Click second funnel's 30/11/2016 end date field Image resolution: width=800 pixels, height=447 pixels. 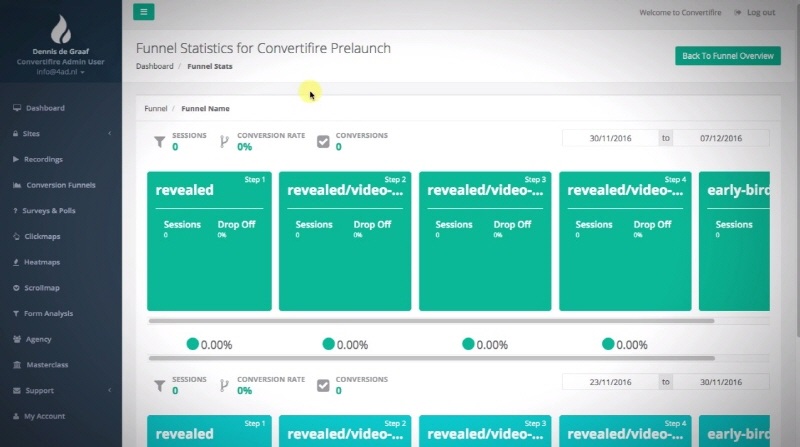721,382
